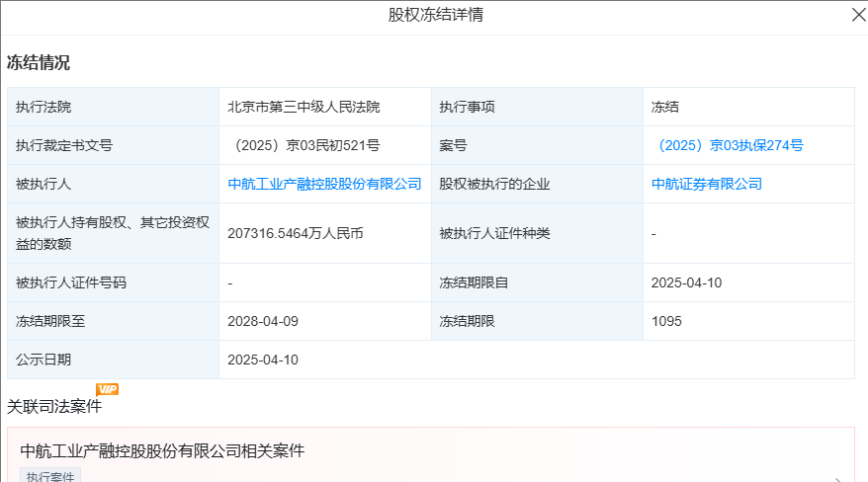Expand the 中航工业产融控股股份有限公司相关案件 card arrow

pos(838,479)
